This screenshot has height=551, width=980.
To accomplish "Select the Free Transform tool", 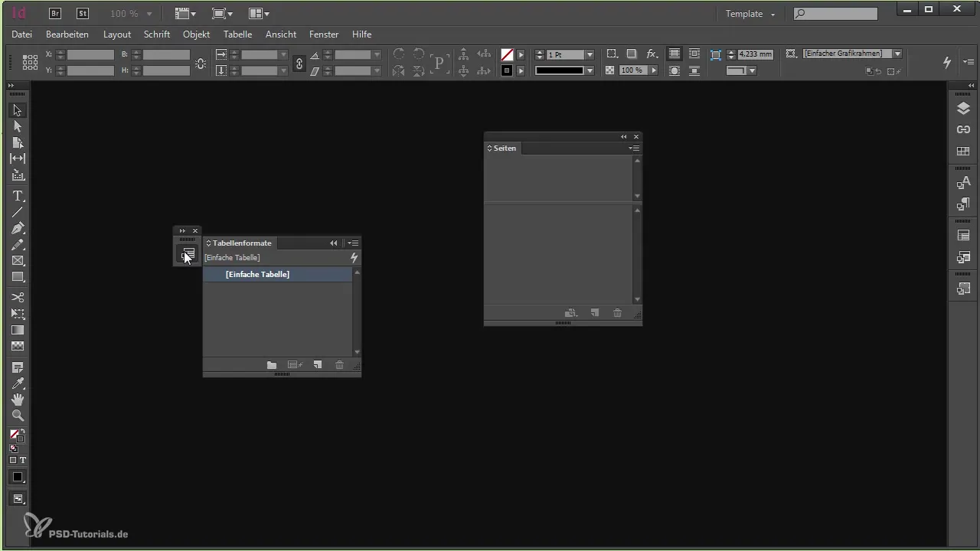I will pyautogui.click(x=18, y=314).
